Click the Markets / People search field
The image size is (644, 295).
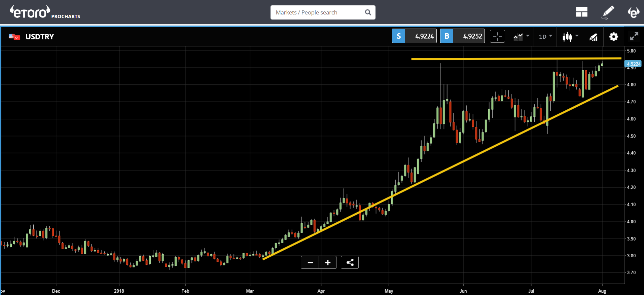pos(323,12)
